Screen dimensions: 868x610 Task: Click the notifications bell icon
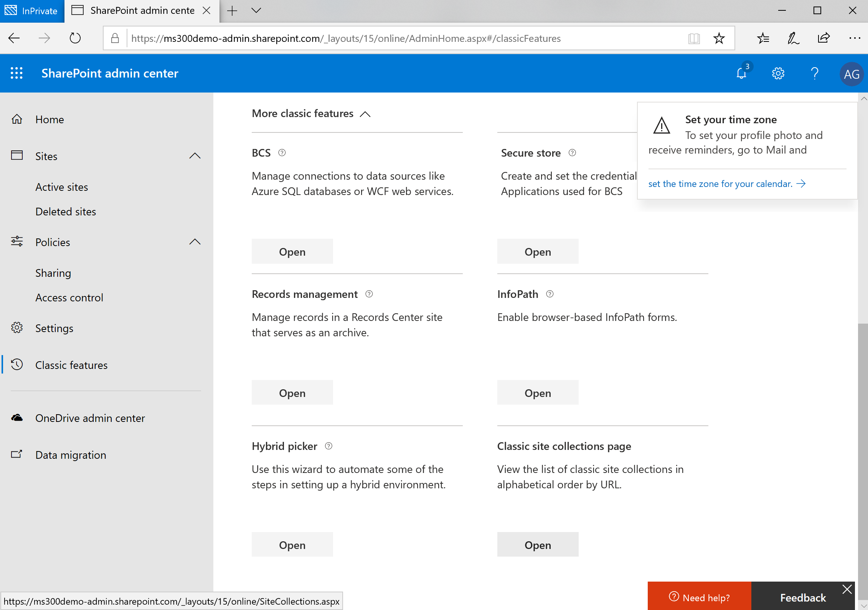click(x=741, y=73)
